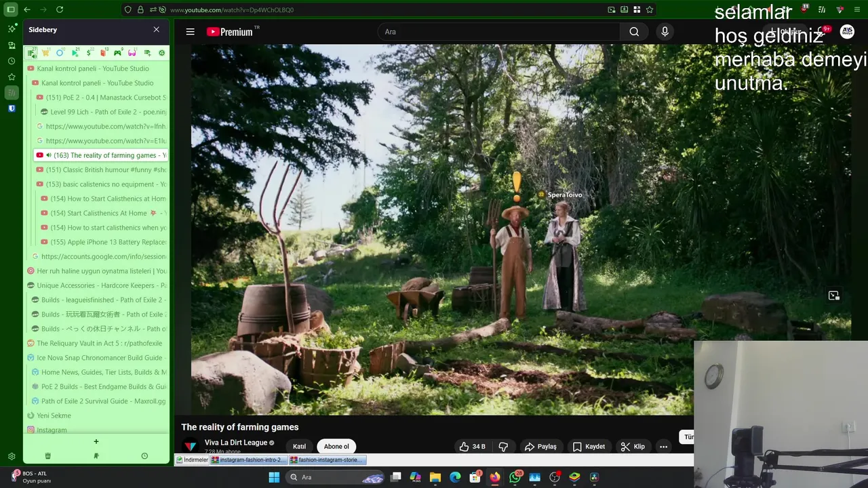Start voice search microphone
Image resolution: width=868 pixels, height=488 pixels.
point(665,32)
